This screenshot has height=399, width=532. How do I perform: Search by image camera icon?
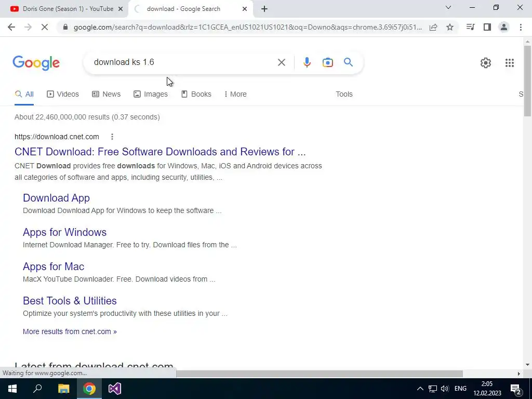(x=327, y=62)
